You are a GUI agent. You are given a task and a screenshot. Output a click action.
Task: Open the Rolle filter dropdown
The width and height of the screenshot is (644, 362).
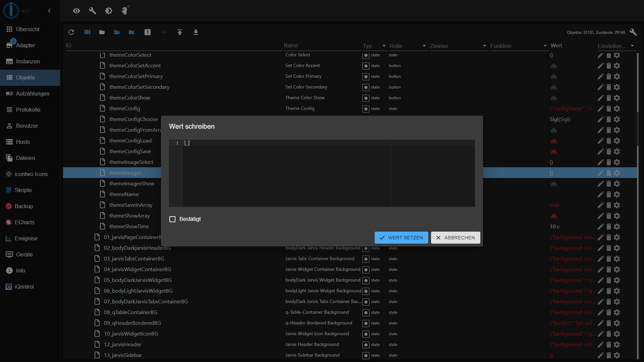coord(424,46)
